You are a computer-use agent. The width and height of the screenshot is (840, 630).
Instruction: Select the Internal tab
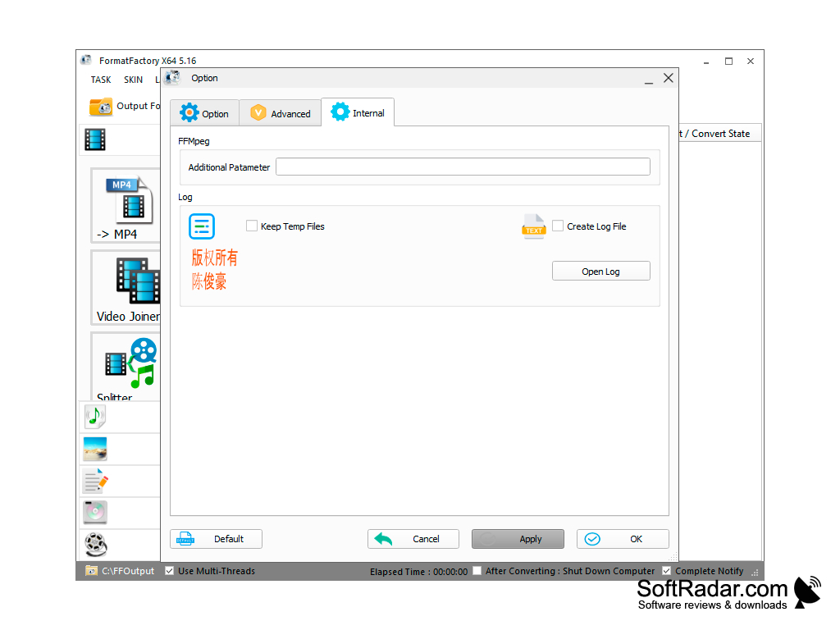358,112
